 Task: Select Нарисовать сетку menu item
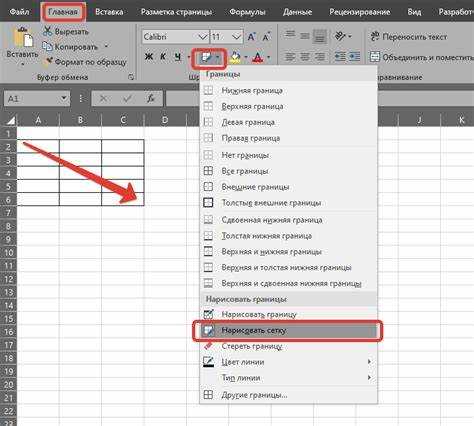[x=288, y=330]
